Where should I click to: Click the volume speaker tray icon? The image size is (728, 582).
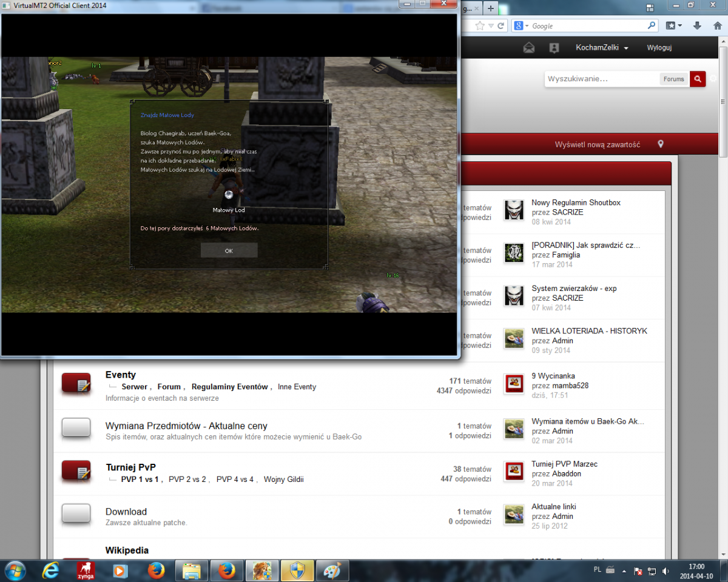tap(666, 570)
